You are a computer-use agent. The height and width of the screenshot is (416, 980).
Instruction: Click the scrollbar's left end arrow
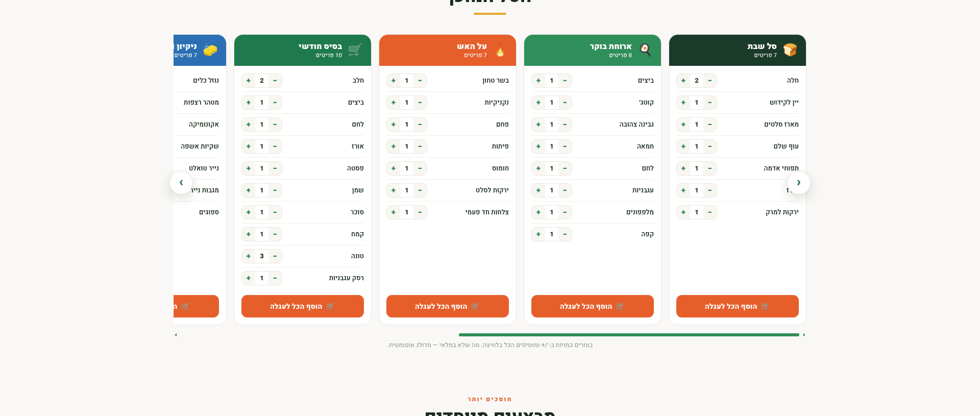pos(176,335)
